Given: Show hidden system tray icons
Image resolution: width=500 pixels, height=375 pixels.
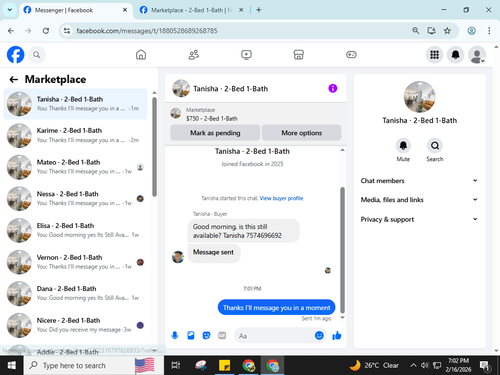Looking at the screenshot, I should click(413, 365).
